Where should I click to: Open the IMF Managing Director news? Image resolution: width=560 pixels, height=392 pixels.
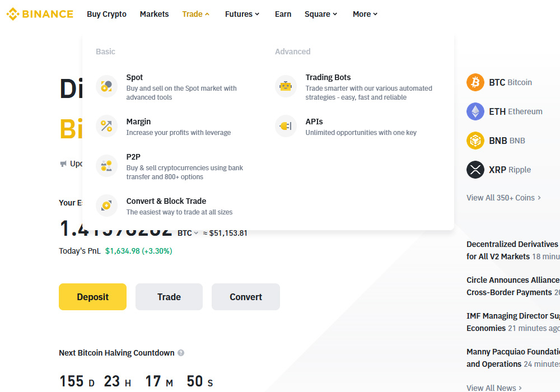(513, 321)
